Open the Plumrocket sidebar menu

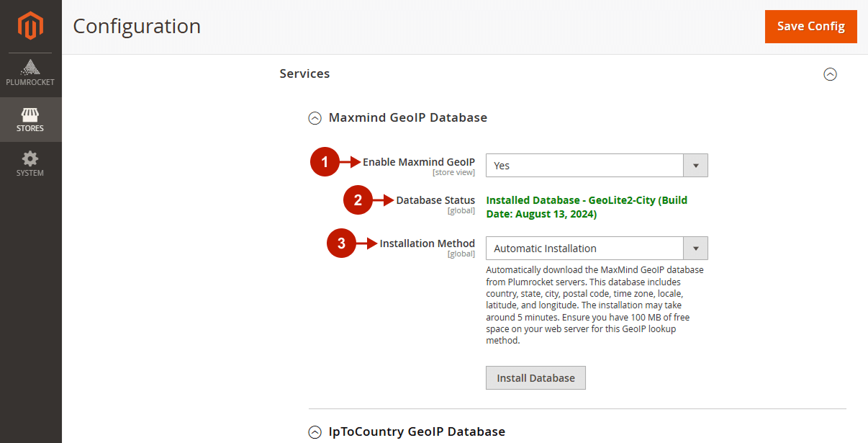(x=30, y=74)
